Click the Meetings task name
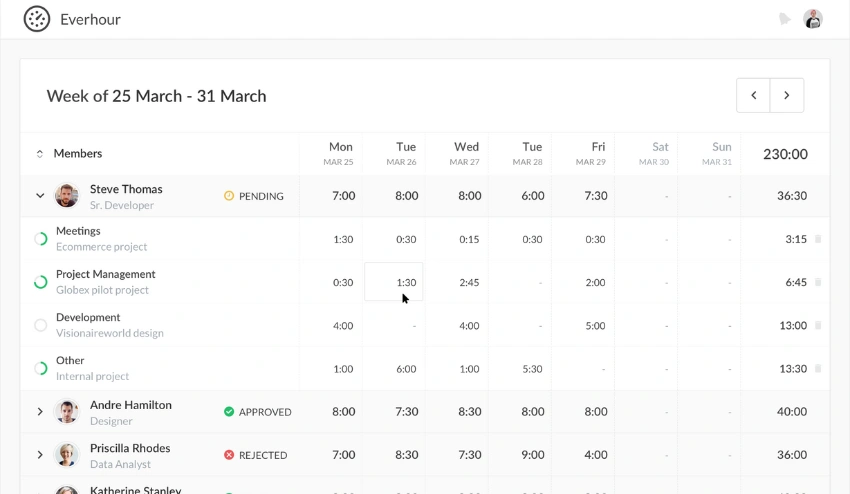Image resolution: width=850 pixels, height=494 pixels. pyautogui.click(x=78, y=231)
